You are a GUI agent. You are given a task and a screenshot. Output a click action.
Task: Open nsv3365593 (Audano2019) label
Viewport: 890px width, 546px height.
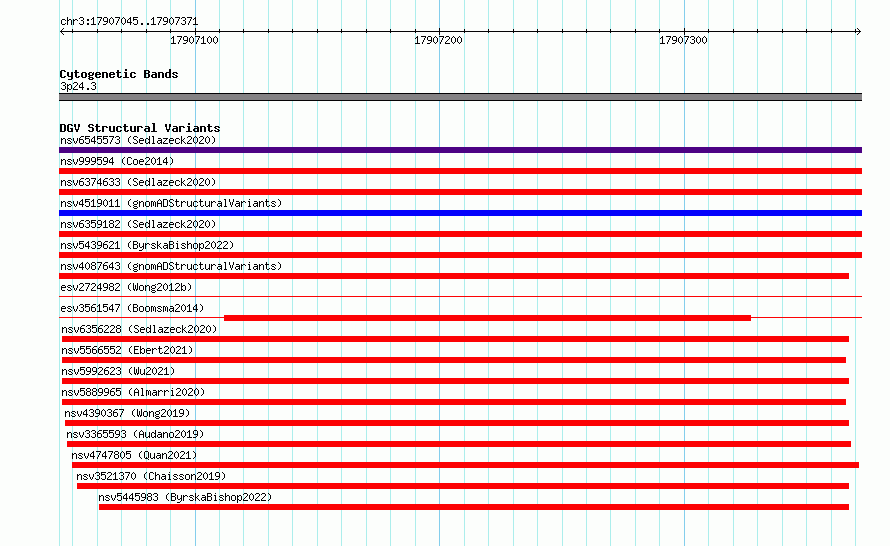(x=135, y=434)
